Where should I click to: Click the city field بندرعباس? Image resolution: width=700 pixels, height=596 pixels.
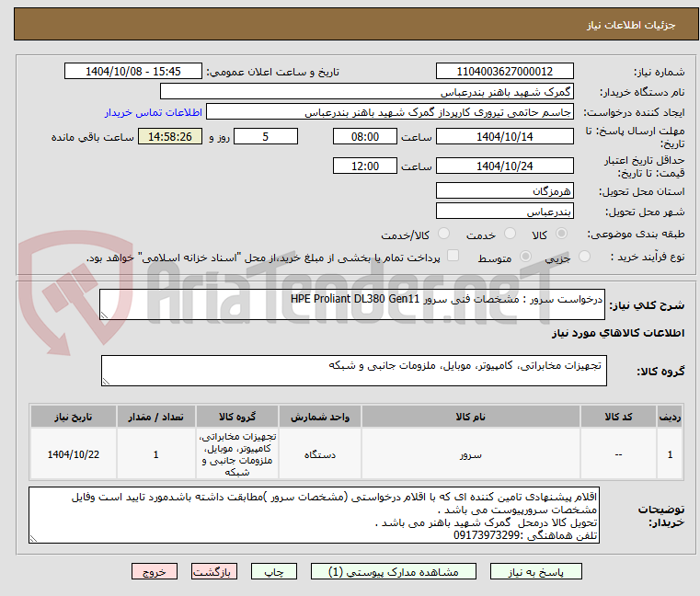click(x=504, y=211)
